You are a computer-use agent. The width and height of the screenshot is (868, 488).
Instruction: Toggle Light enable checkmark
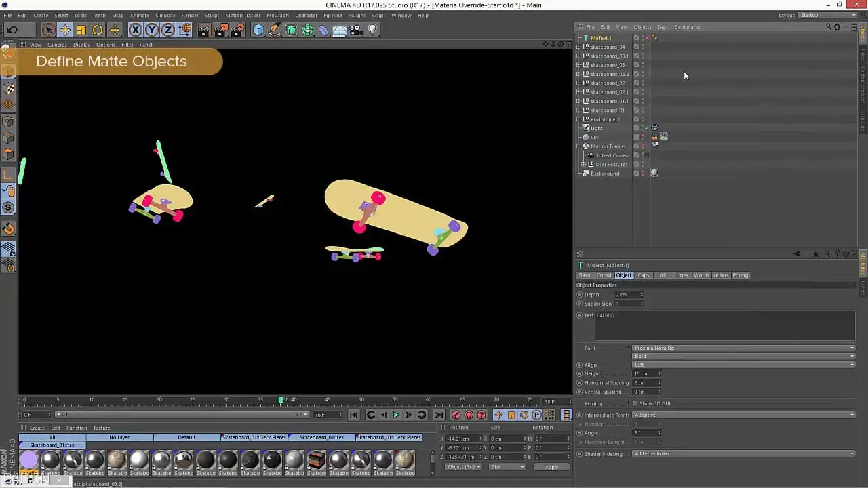click(x=647, y=128)
